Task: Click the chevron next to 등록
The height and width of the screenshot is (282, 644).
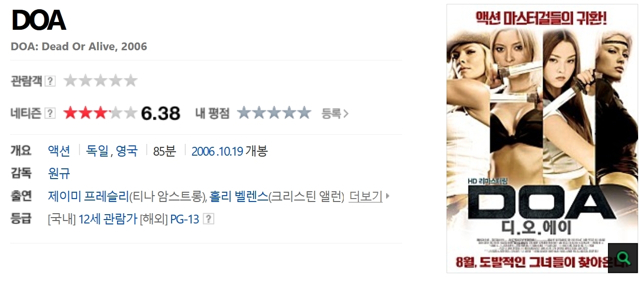Action: click(346, 114)
